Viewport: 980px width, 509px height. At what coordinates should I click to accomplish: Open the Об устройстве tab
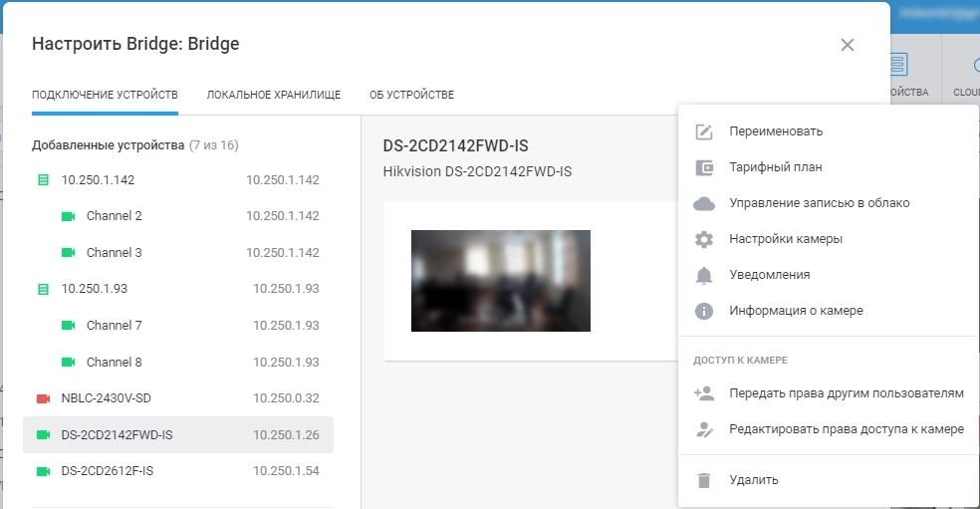[412, 95]
